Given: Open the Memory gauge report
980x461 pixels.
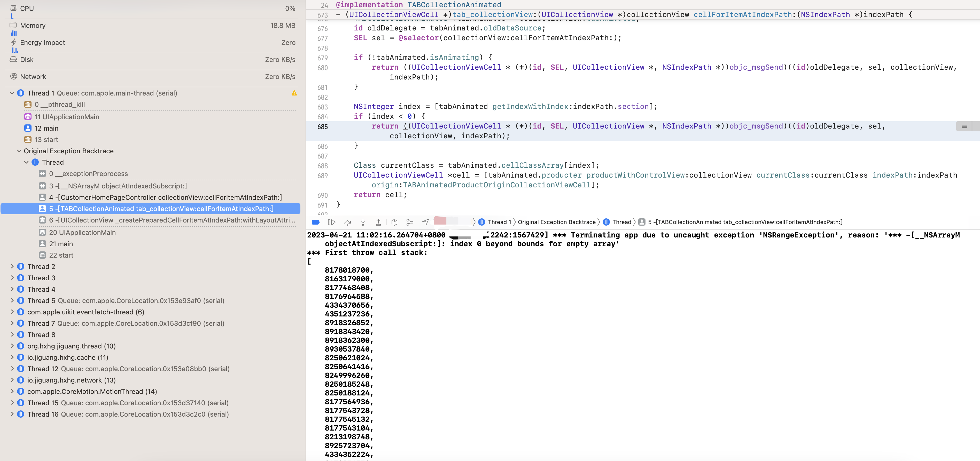Looking at the screenshot, I should point(152,26).
